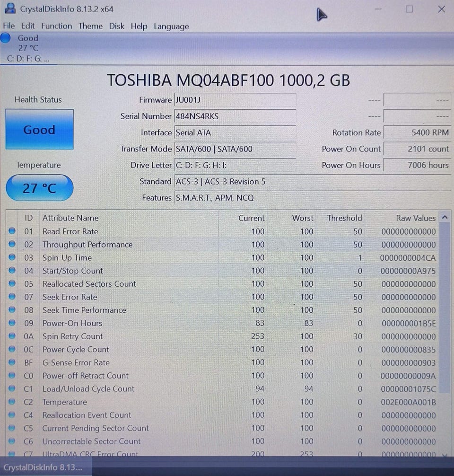Click the ID column header

coord(29,218)
